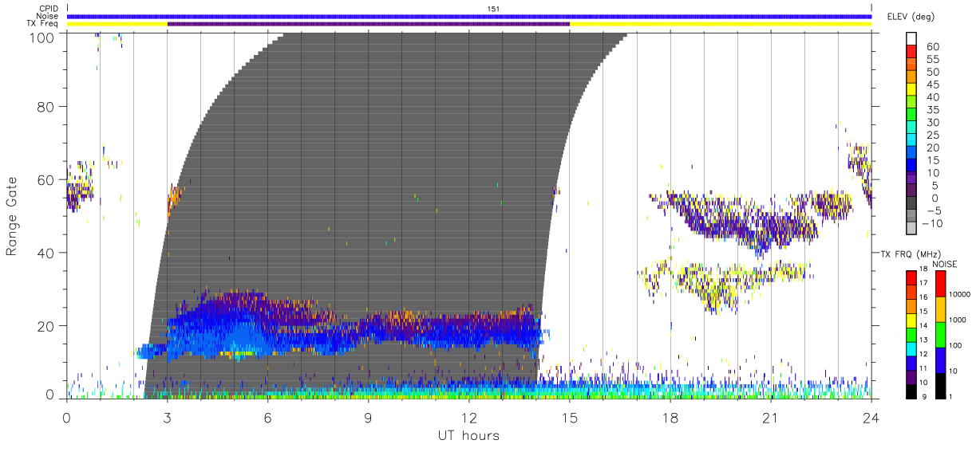Click ELEV colorbar label 60
Viewport: 980px width, 452px height.
click(932, 47)
